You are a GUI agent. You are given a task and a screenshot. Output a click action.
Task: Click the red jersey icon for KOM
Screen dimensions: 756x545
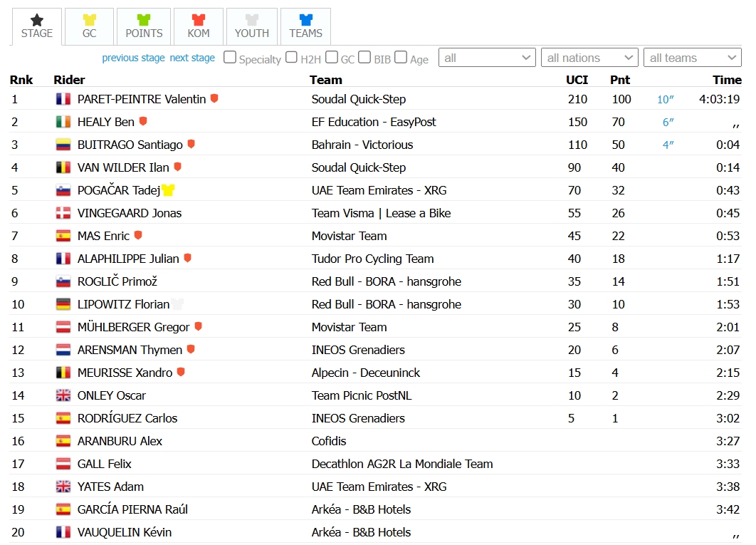pos(199,20)
